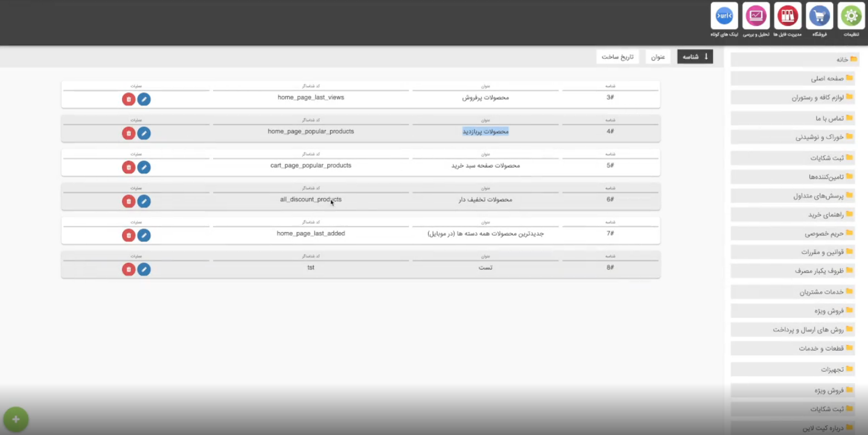This screenshot has width=868, height=435.
Task: Click the edit pencil for home_page_last_views
Action: tap(144, 99)
